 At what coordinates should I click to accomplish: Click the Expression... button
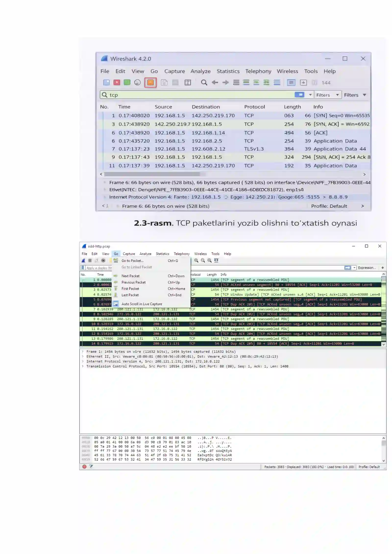click(367, 268)
